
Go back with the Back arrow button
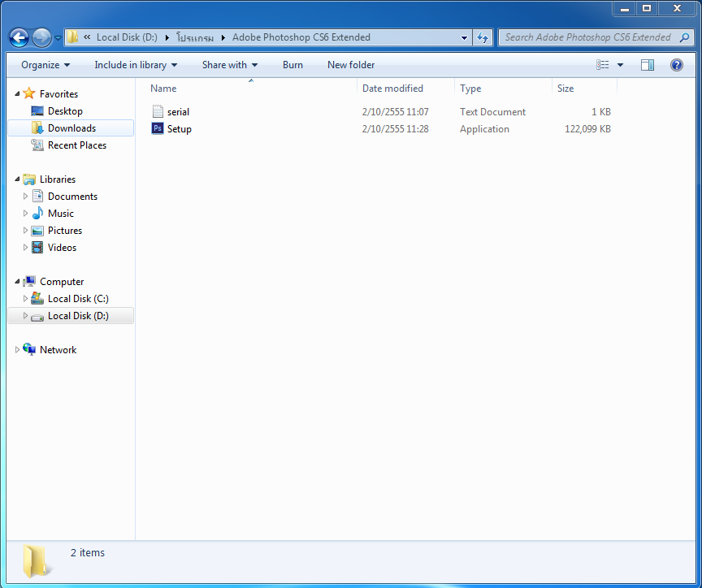tap(19, 38)
